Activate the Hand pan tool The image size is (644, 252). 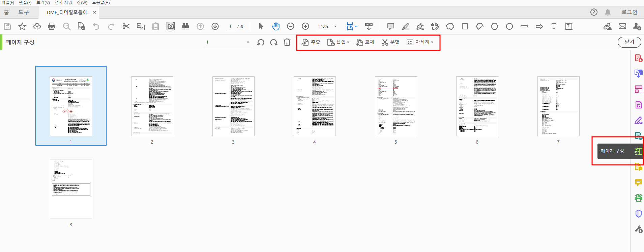(276, 26)
